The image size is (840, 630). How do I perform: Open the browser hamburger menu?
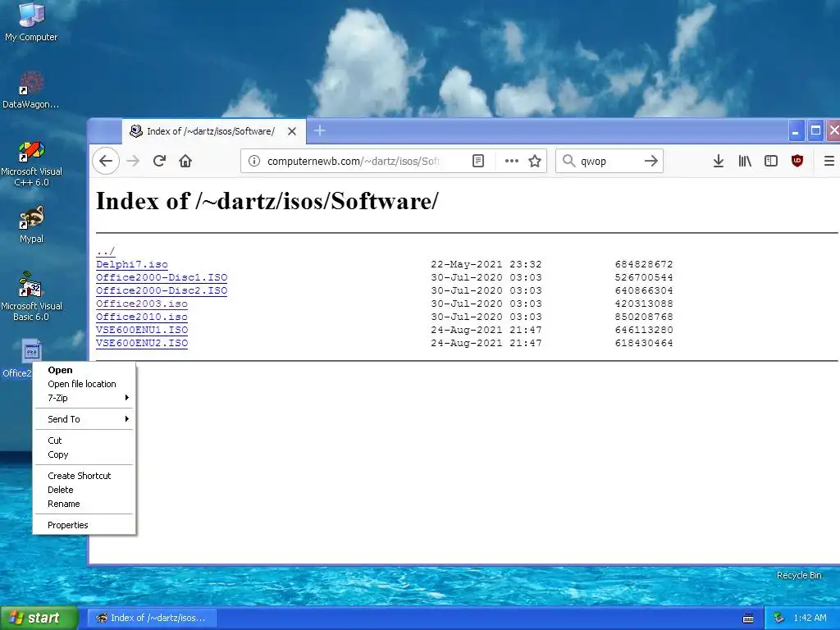(829, 161)
